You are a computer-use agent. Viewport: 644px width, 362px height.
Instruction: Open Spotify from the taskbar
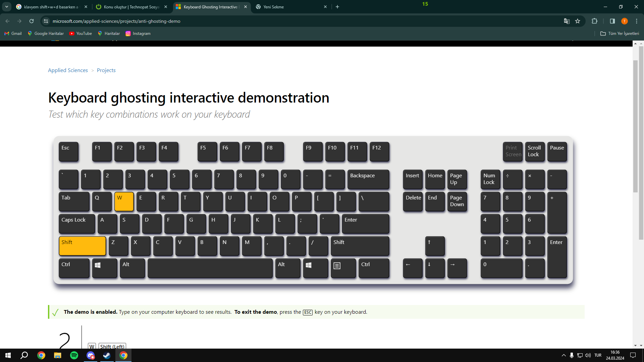[74, 355]
